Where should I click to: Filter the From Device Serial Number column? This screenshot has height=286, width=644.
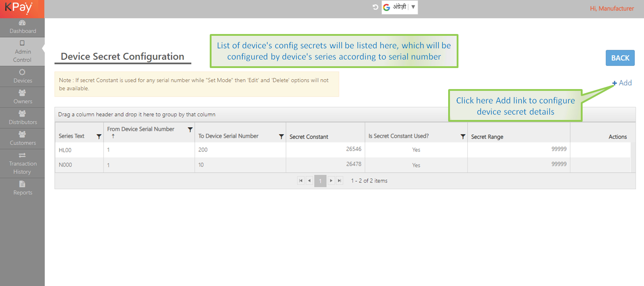190,129
